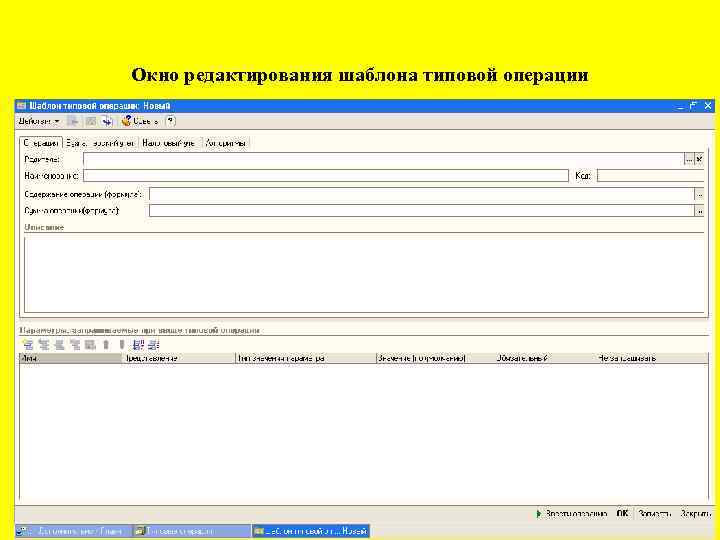The image size is (720, 540).
Task: Move parameter down with arrow icon
Action: point(122,344)
